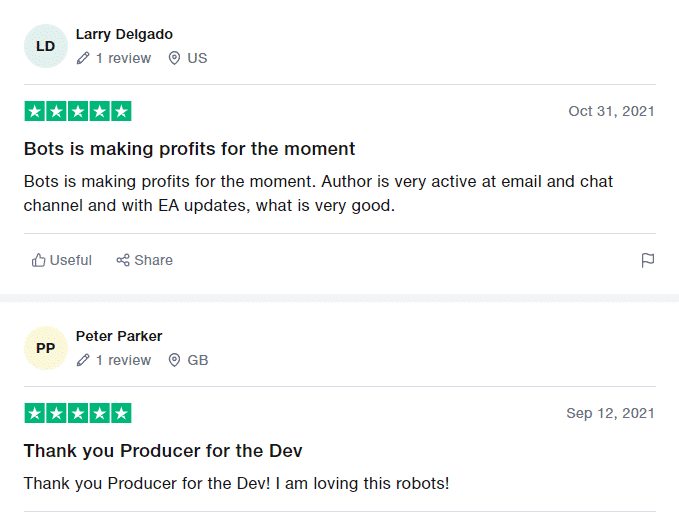
Task: Click the PP avatar circle
Action: point(46,348)
